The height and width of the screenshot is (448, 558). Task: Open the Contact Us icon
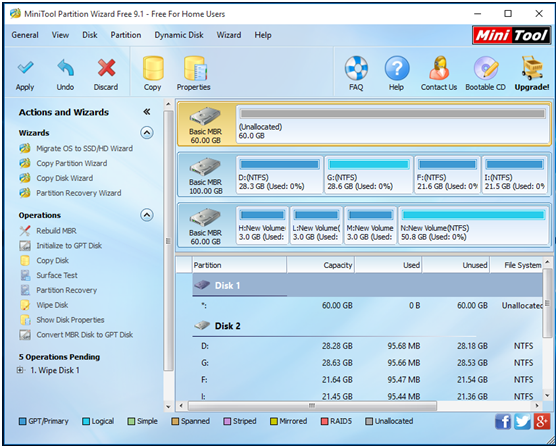(x=439, y=68)
